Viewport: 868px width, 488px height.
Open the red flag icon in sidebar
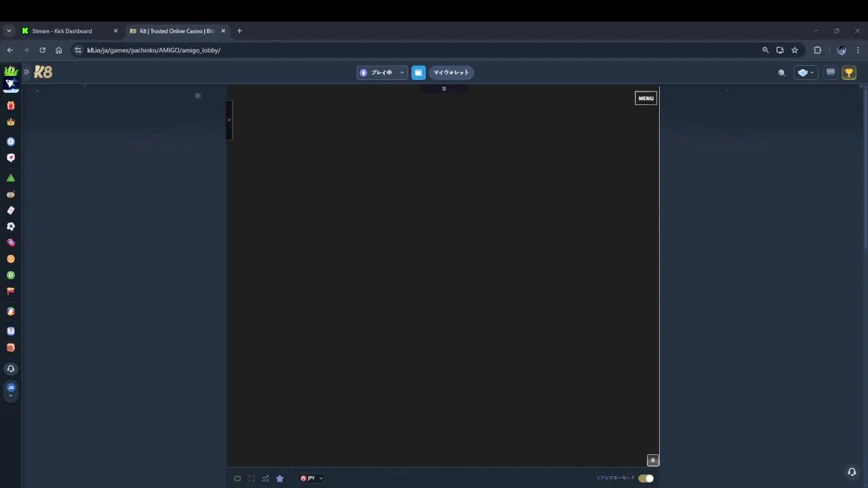pyautogui.click(x=10, y=291)
